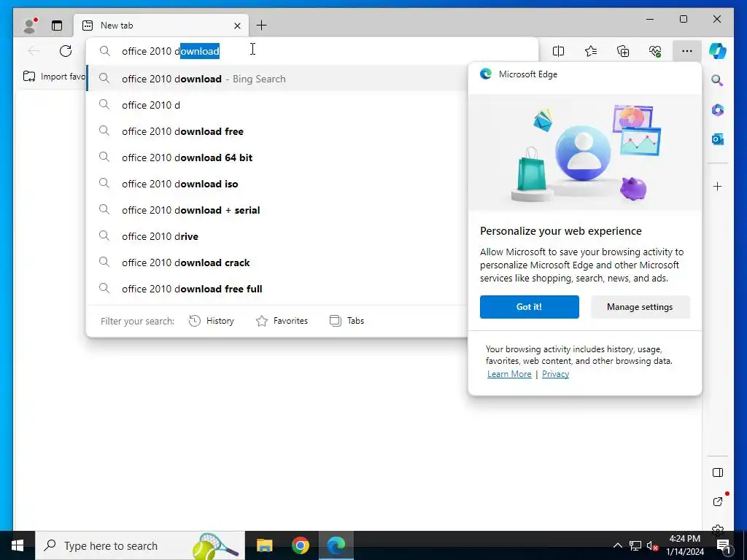Click the Got it! button

[530, 307]
